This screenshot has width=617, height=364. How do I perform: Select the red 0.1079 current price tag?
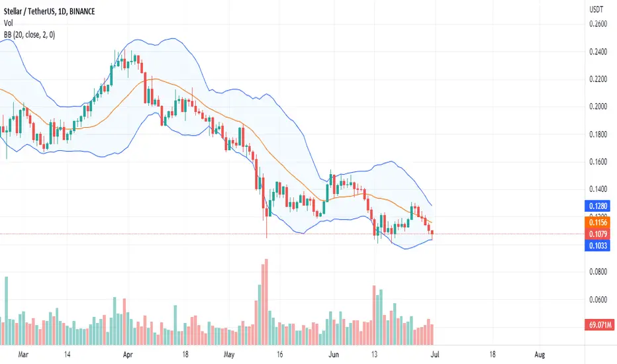click(x=597, y=234)
